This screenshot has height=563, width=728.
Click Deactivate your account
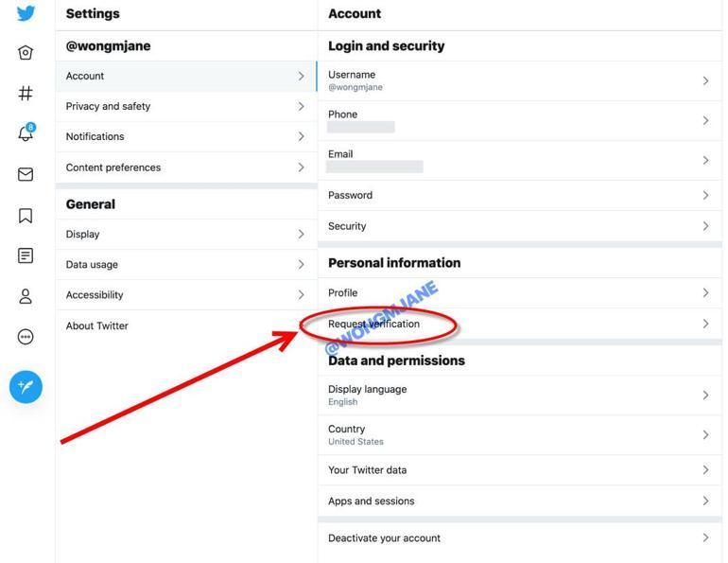[x=385, y=538]
